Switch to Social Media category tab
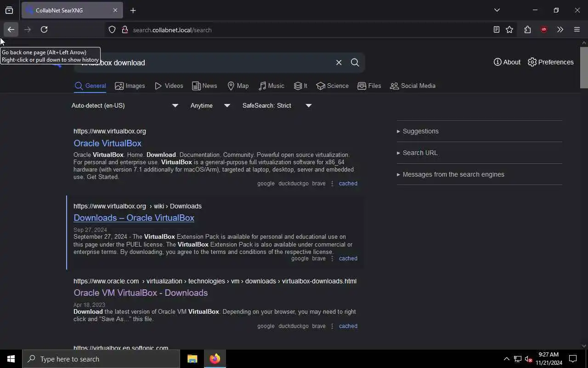 pos(413,86)
